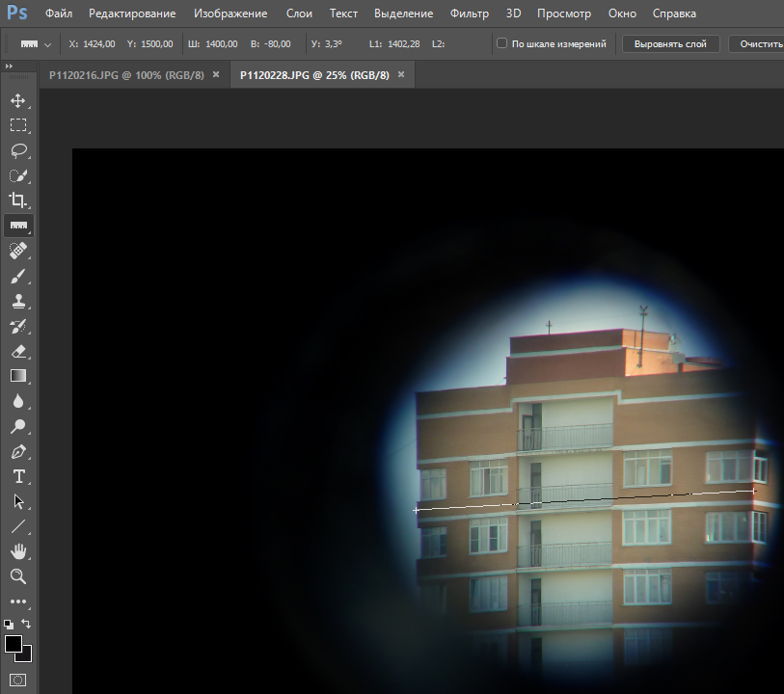Open the background color swatch
784x694 pixels.
click(26, 655)
